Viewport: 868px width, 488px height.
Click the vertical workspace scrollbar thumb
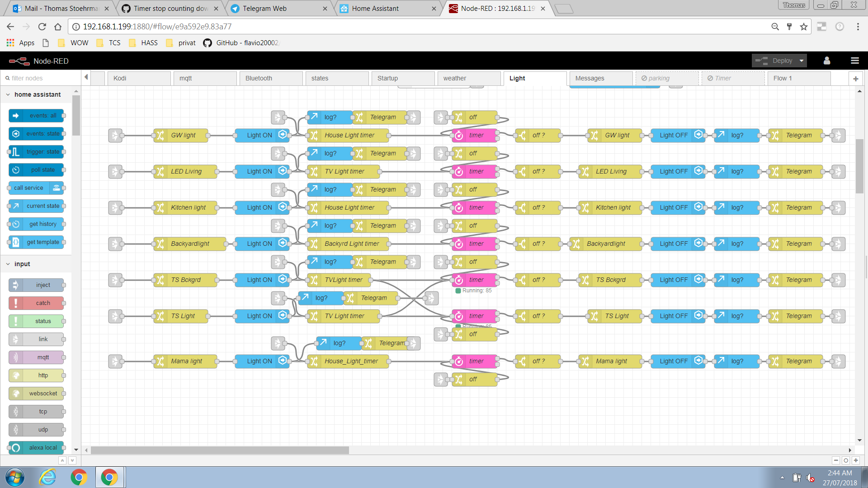(x=859, y=166)
